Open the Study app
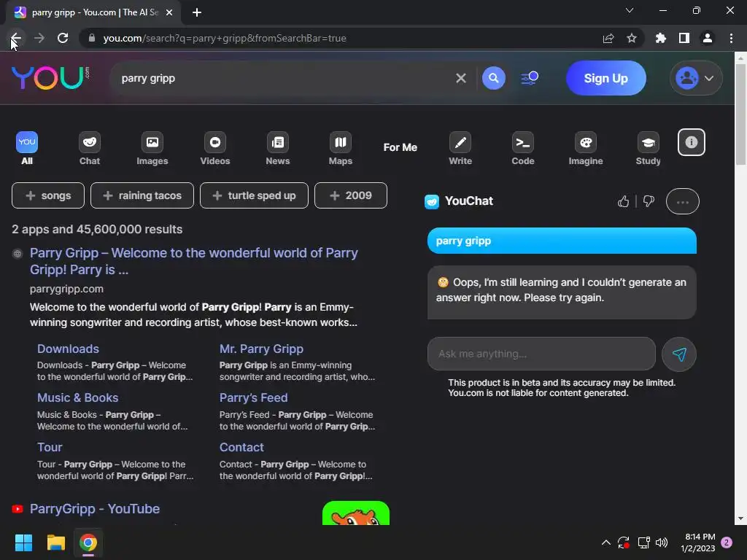The height and width of the screenshot is (560, 747). [648, 149]
